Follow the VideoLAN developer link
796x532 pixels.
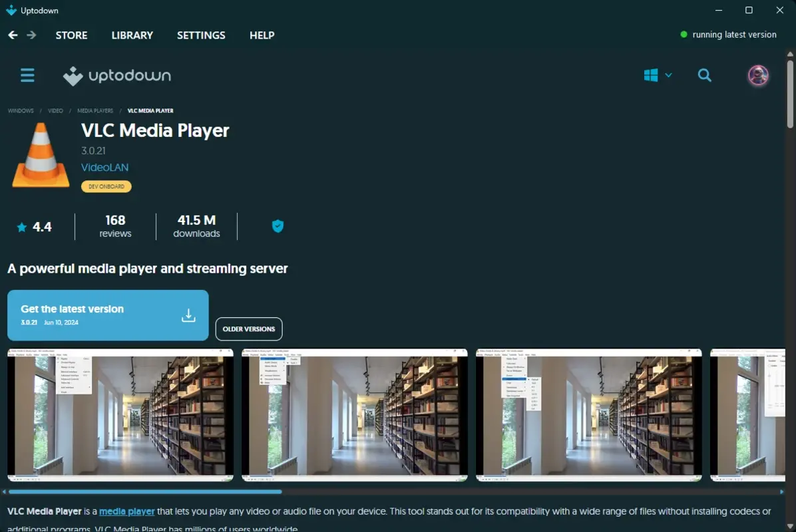104,168
